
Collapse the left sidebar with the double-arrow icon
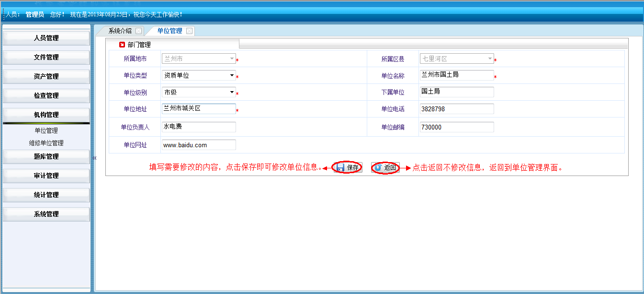[94, 158]
